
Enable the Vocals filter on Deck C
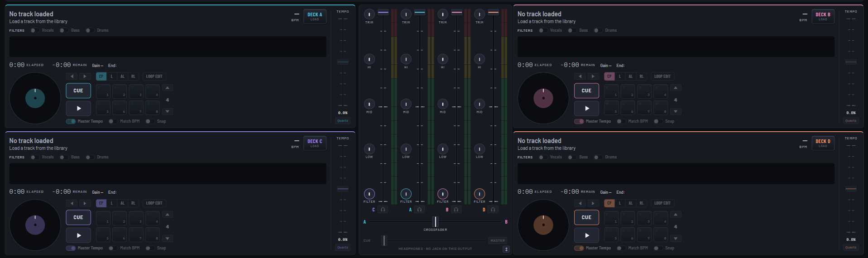[x=35, y=157]
